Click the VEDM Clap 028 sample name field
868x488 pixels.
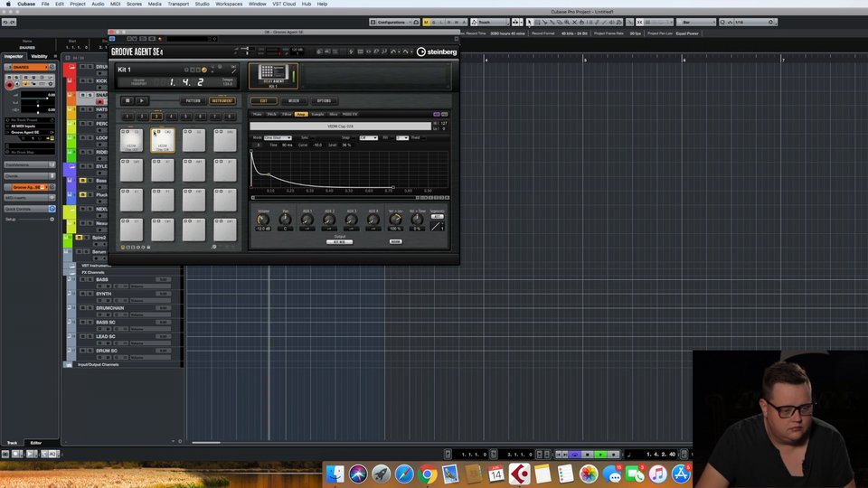[x=341, y=127]
